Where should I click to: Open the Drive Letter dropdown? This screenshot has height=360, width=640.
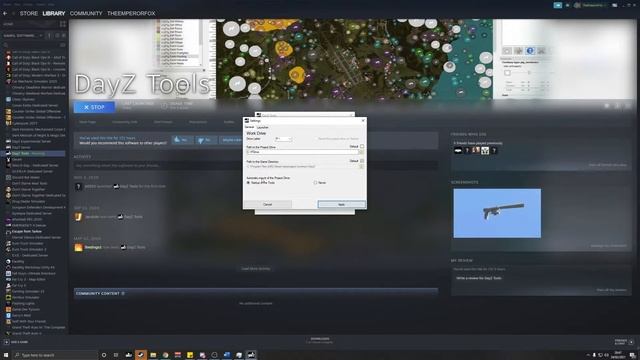(284, 139)
